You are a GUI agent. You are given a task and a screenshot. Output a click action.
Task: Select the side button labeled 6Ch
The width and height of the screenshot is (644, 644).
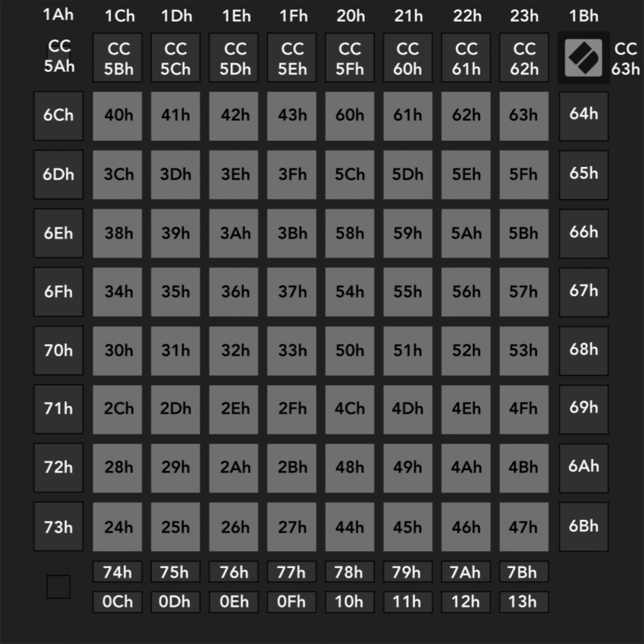(58, 116)
